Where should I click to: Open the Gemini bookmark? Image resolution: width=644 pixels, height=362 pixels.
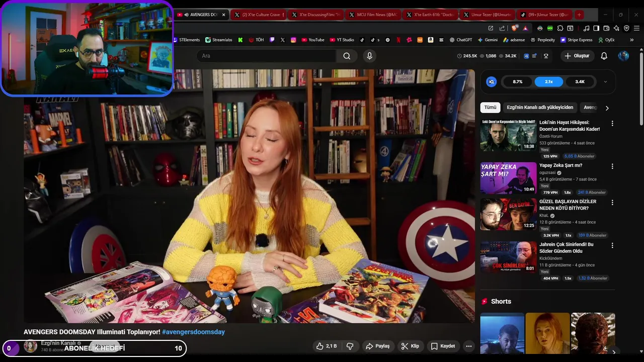[x=488, y=40]
